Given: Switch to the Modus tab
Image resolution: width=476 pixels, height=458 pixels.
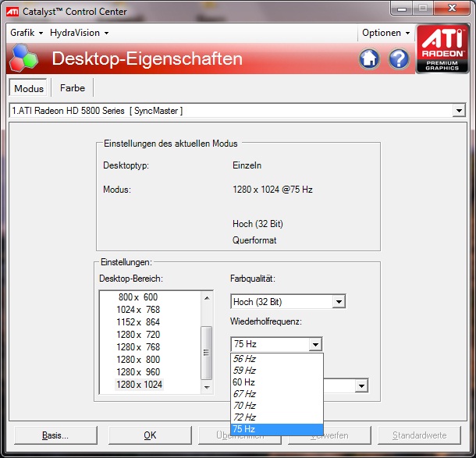Looking at the screenshot, I should tap(29, 88).
